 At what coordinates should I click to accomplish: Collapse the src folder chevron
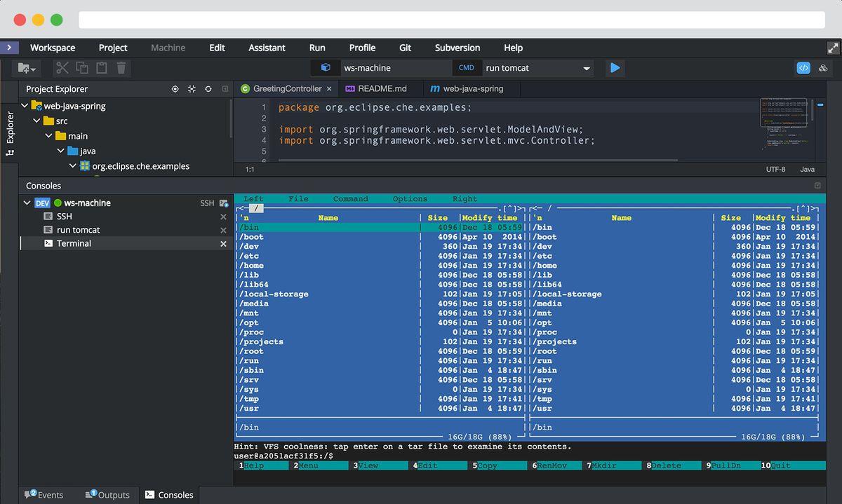point(36,121)
